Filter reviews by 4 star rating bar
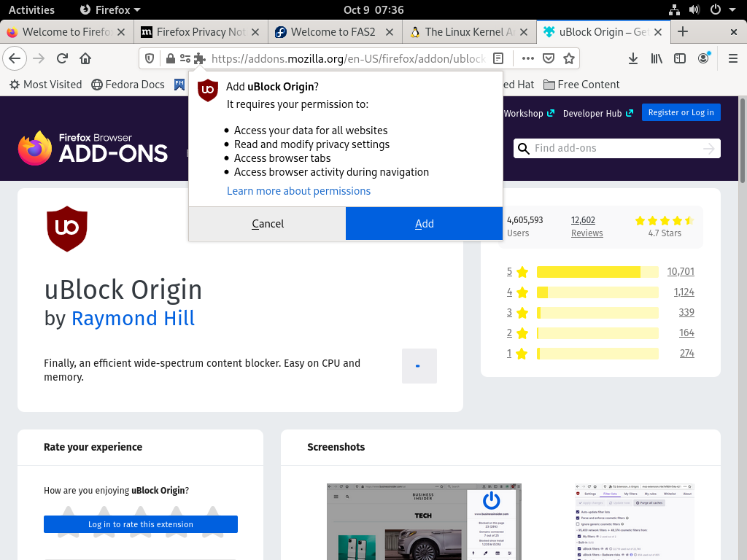The height and width of the screenshot is (560, 747). coord(597,292)
